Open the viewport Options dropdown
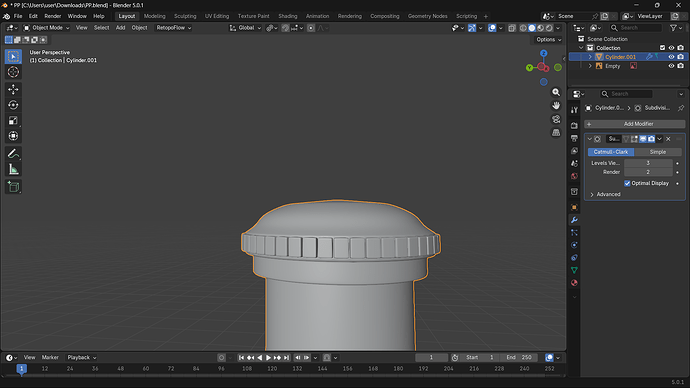690x388 pixels. tap(548, 40)
